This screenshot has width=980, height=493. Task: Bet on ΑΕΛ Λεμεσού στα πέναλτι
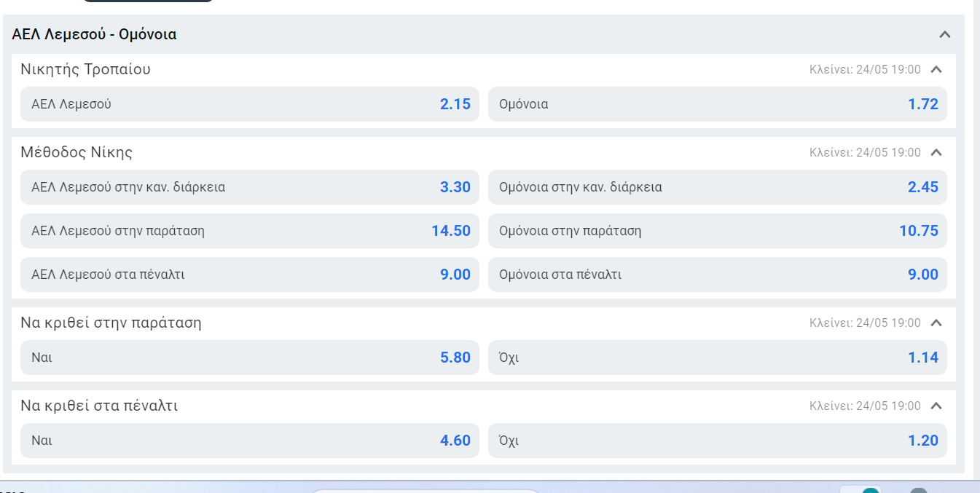[250, 275]
